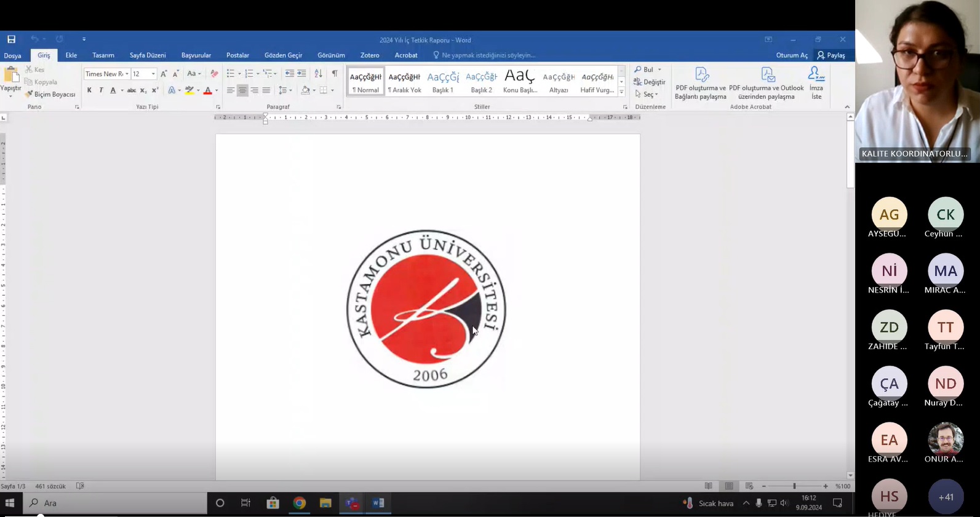Apply subscript formatting
Image resolution: width=980 pixels, height=517 pixels.
[143, 90]
